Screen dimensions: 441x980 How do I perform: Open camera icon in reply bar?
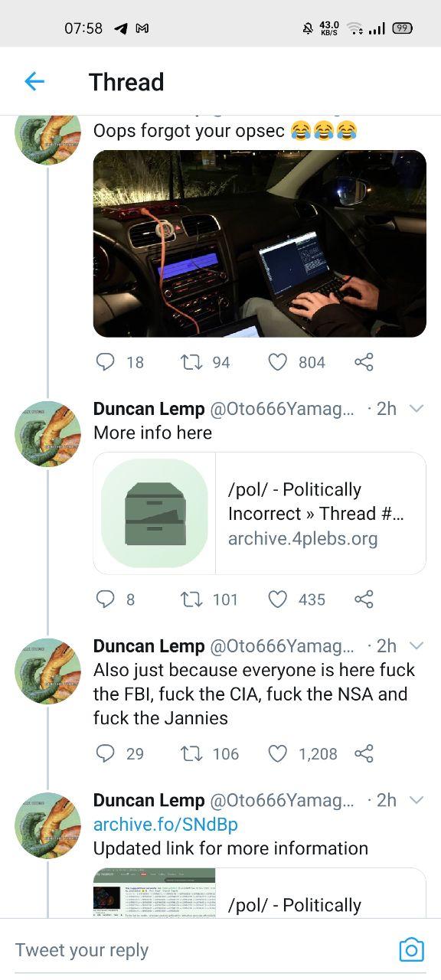[x=411, y=949]
